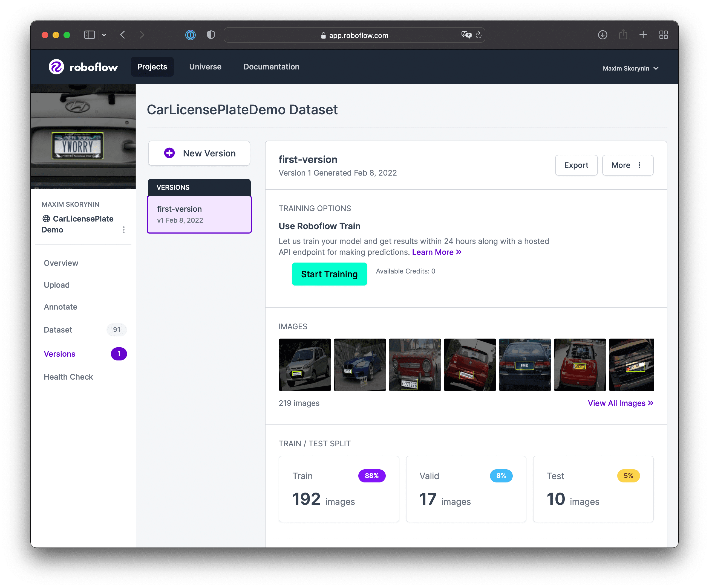Show the tab overview grid icon
This screenshot has width=709, height=588.
[x=664, y=35]
